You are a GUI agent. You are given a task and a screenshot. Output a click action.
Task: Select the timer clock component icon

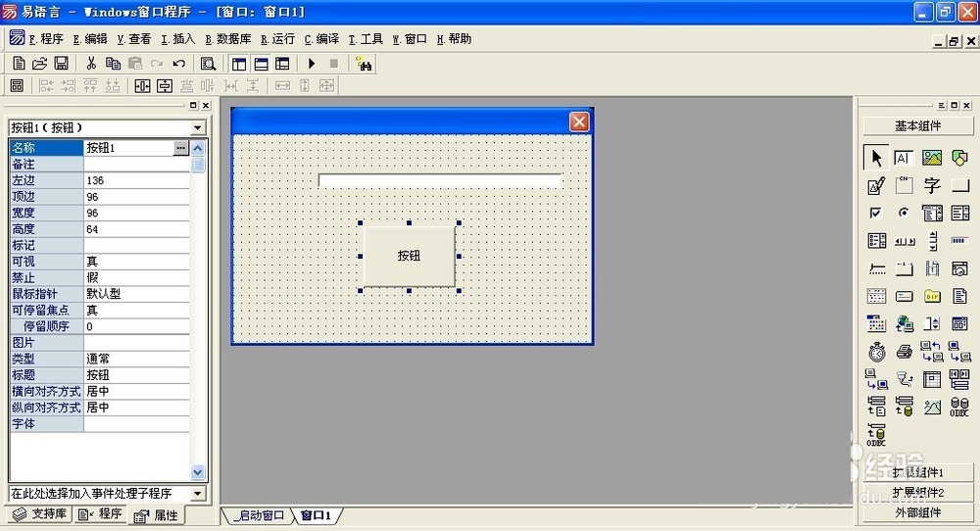pos(877,352)
